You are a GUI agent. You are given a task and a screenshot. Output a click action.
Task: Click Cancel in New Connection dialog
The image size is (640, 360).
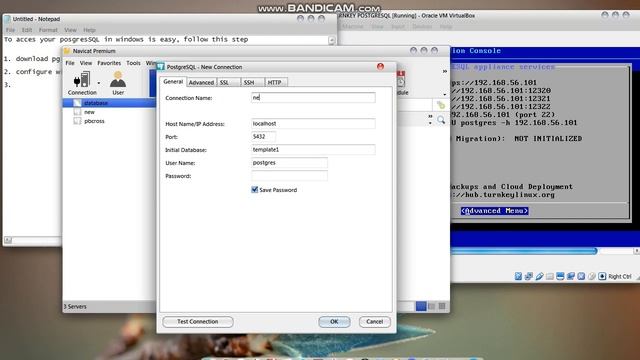(375, 322)
